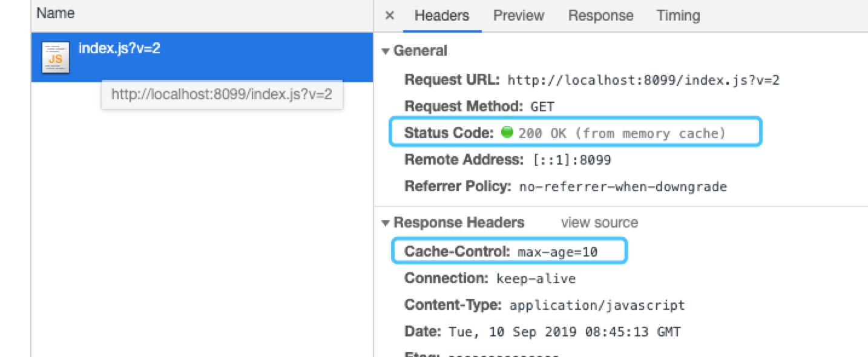Click the Remote Address value
The width and height of the screenshot is (868, 357).
[x=572, y=160]
